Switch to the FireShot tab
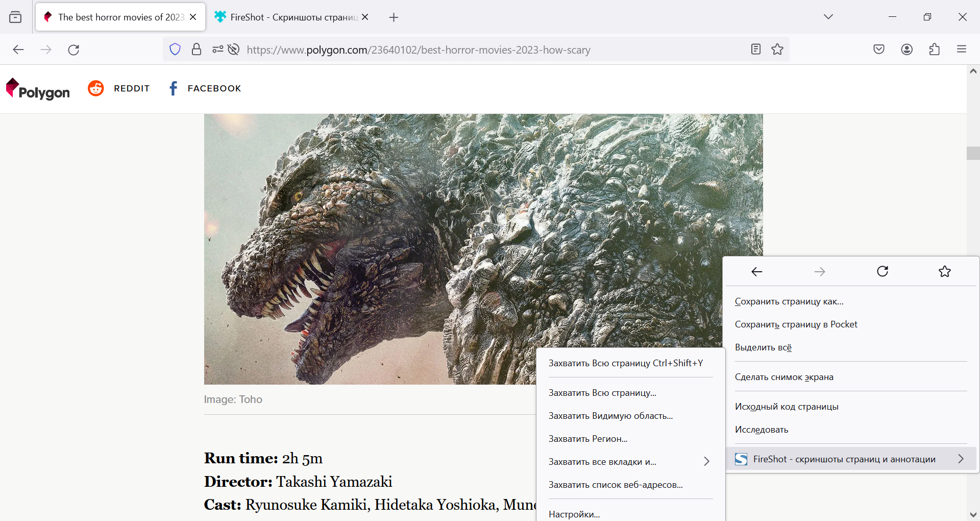980x521 pixels. coord(292,17)
